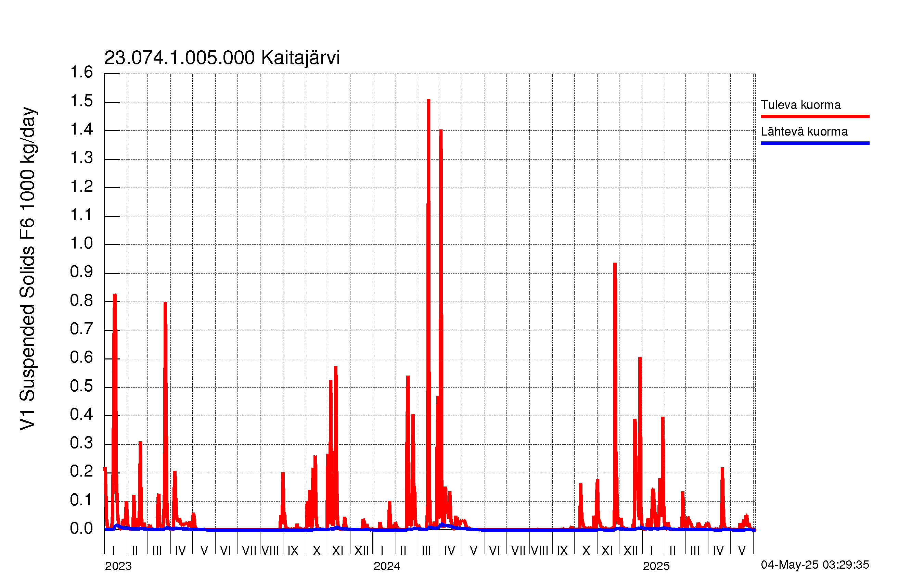
Task: Click the y-axis value '1.5'
Action: (81, 101)
